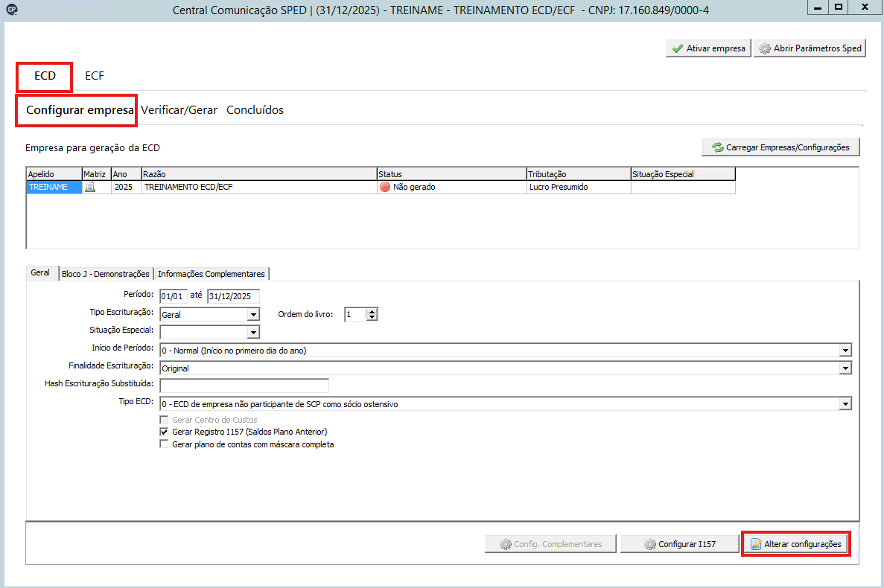
Task: Click the Ordem do livro value field
Action: [355, 314]
